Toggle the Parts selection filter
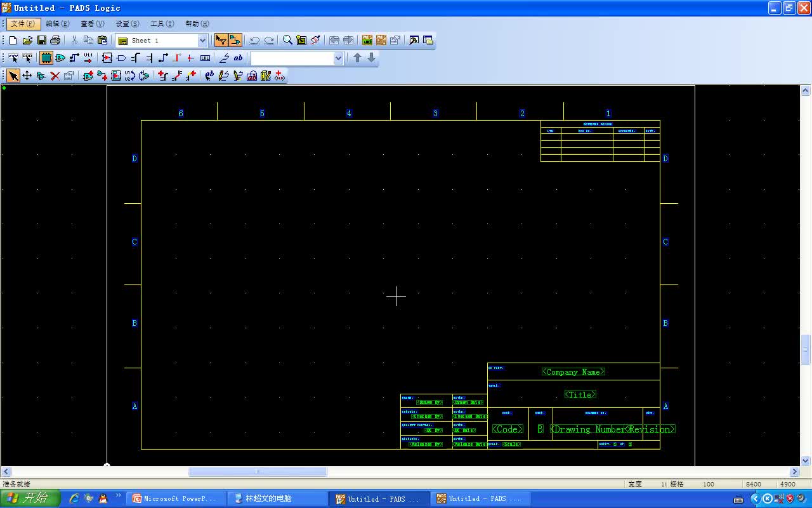The image size is (812, 508). (46, 58)
